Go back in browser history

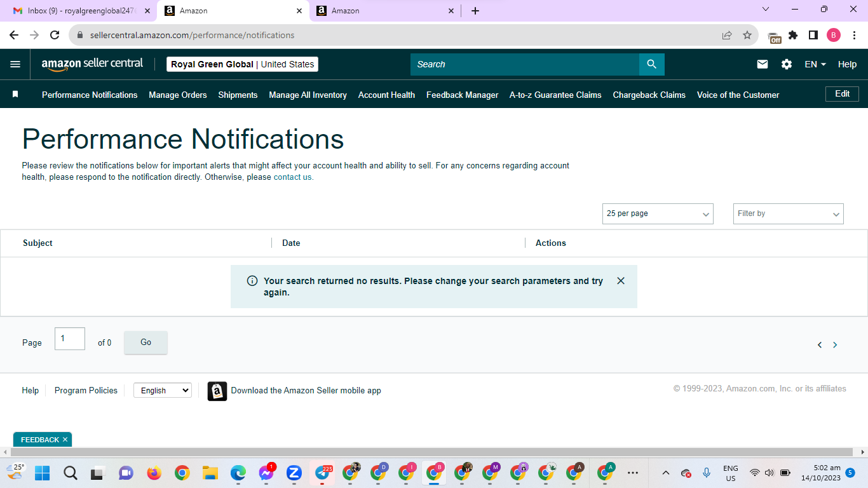[14, 35]
